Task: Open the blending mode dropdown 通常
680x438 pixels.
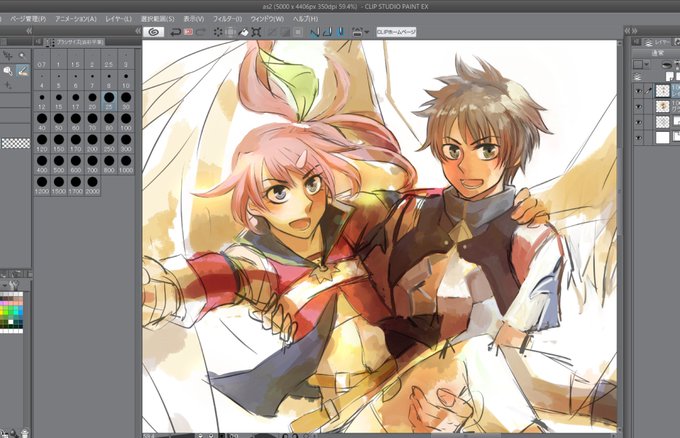Action: click(656, 53)
